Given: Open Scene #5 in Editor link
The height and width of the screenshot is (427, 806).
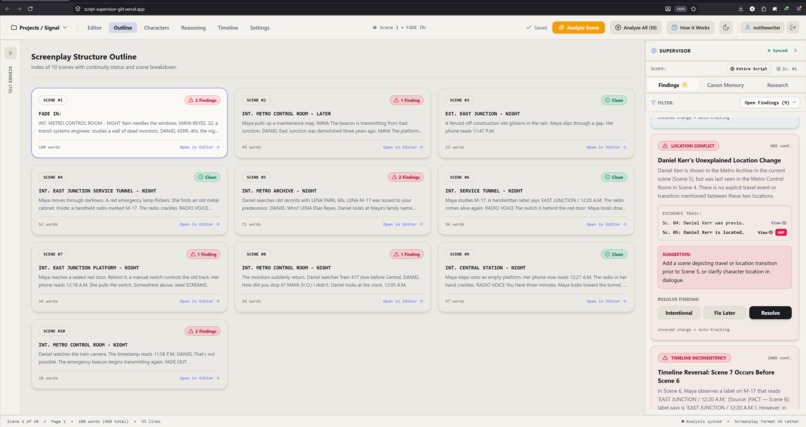Looking at the screenshot, I should pyautogui.click(x=403, y=225).
